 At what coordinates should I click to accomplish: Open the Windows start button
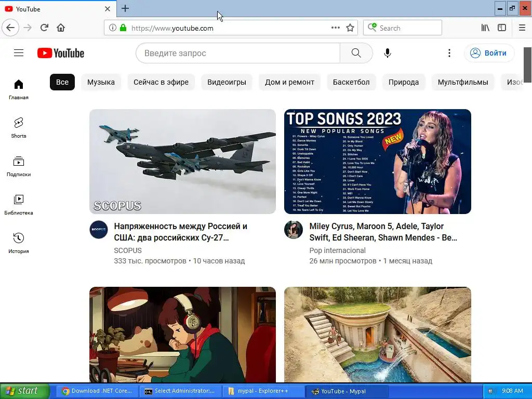[25, 391]
